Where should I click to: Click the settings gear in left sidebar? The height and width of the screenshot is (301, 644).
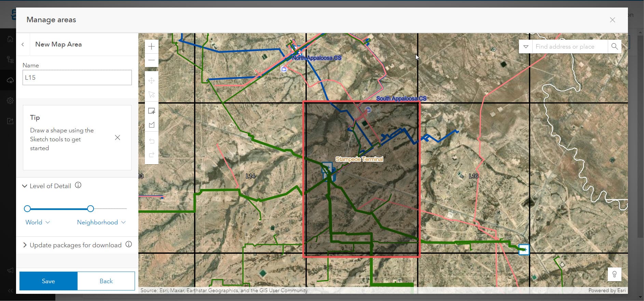(10, 101)
